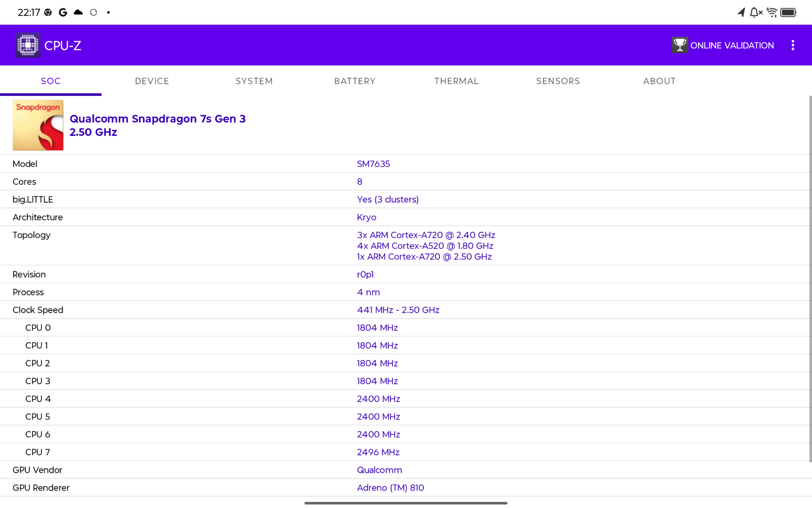Tap the 2496 MHz value for CPU 7

click(378, 452)
